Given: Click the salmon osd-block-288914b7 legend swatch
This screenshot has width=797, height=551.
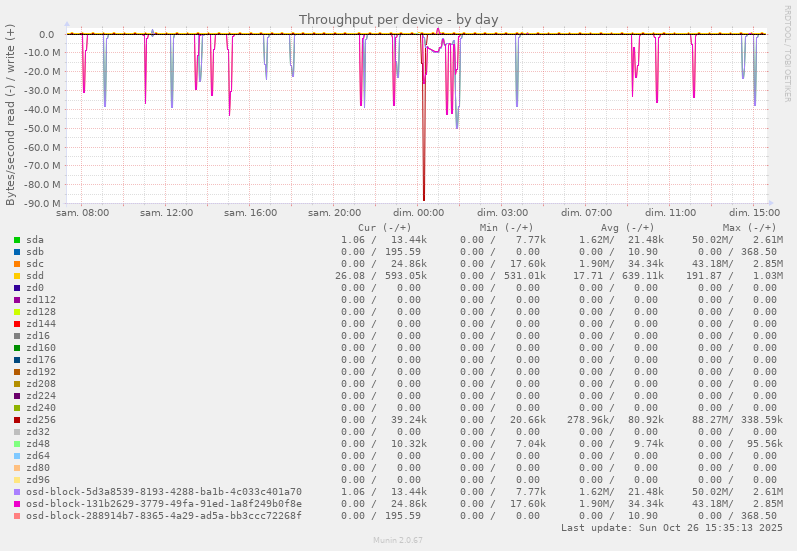Looking at the screenshot, I should coord(17,516).
